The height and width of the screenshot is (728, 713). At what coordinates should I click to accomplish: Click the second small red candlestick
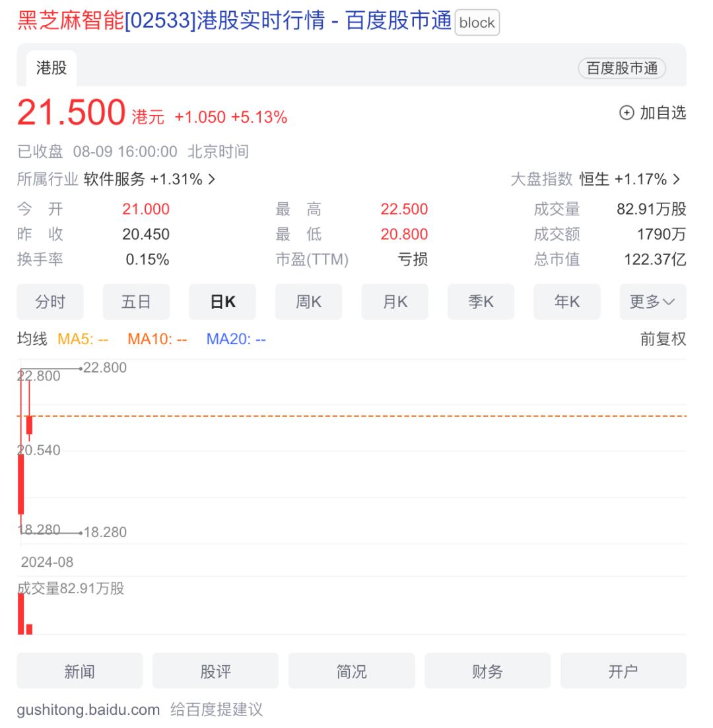click(x=29, y=425)
